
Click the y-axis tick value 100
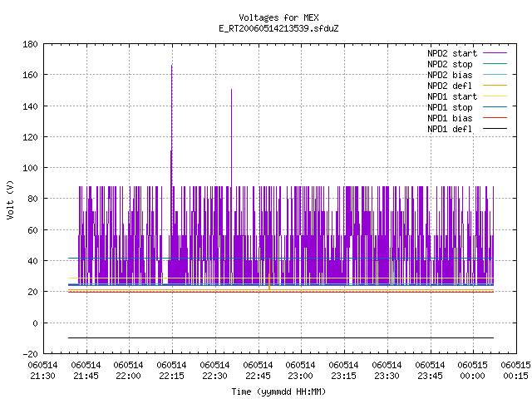pos(30,168)
